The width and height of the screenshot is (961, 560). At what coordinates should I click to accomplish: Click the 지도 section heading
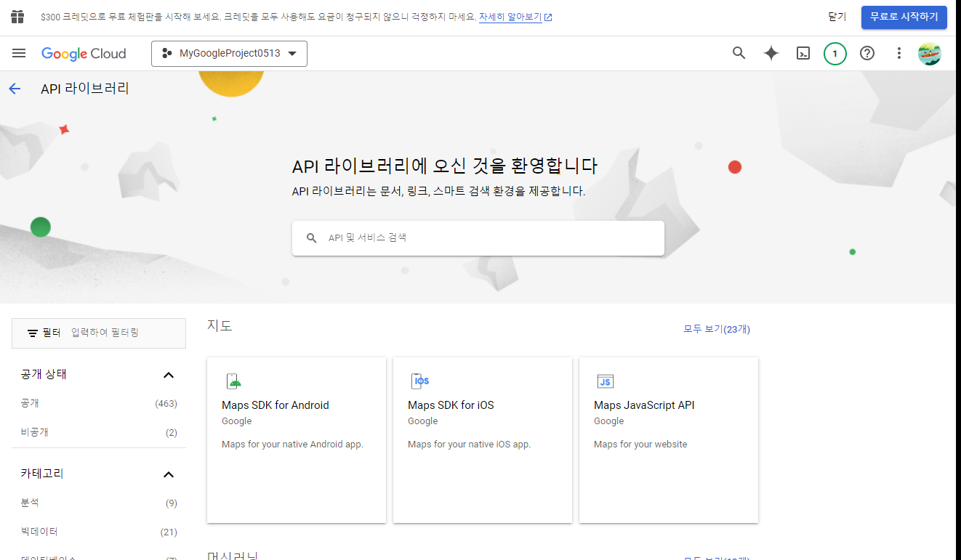[220, 325]
